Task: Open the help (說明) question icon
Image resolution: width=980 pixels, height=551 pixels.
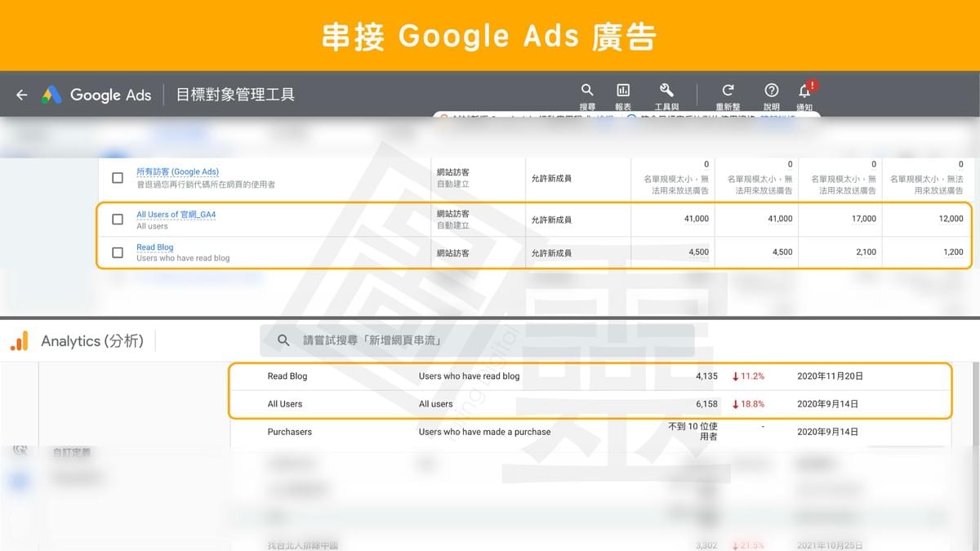Action: coord(771,90)
